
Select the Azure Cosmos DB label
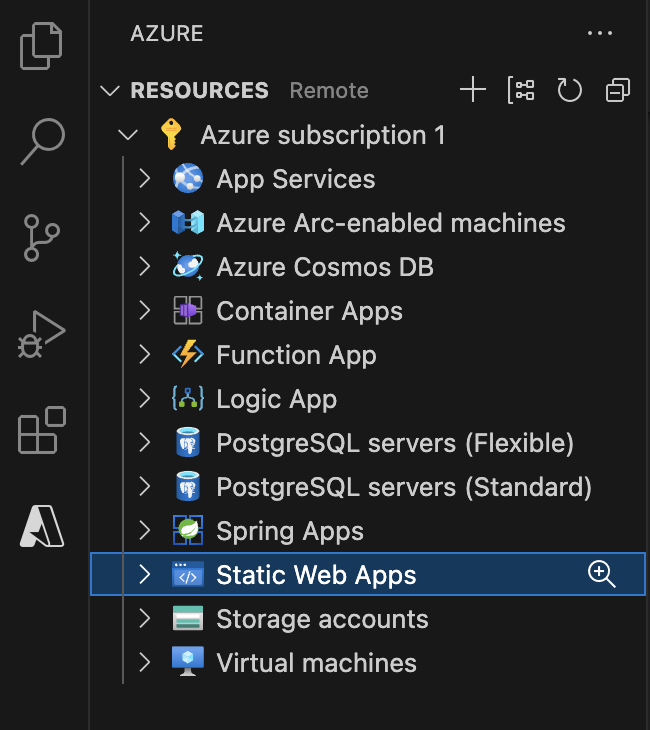click(325, 267)
